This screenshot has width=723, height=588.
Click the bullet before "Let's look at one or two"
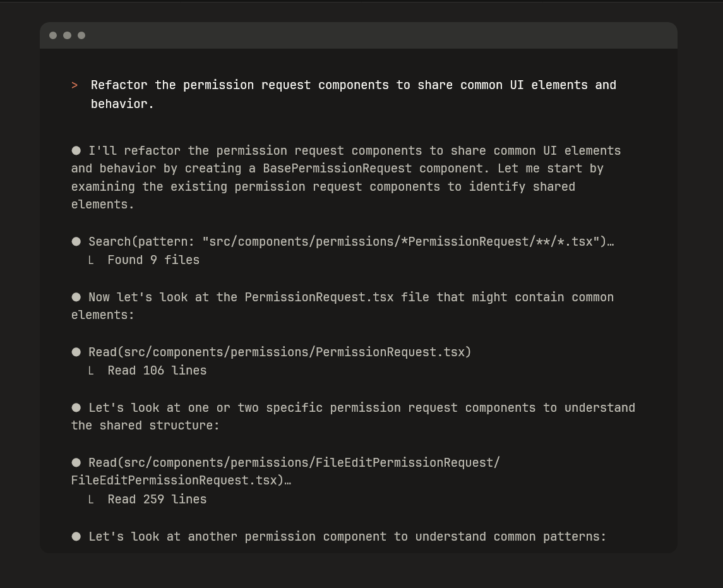(x=76, y=407)
